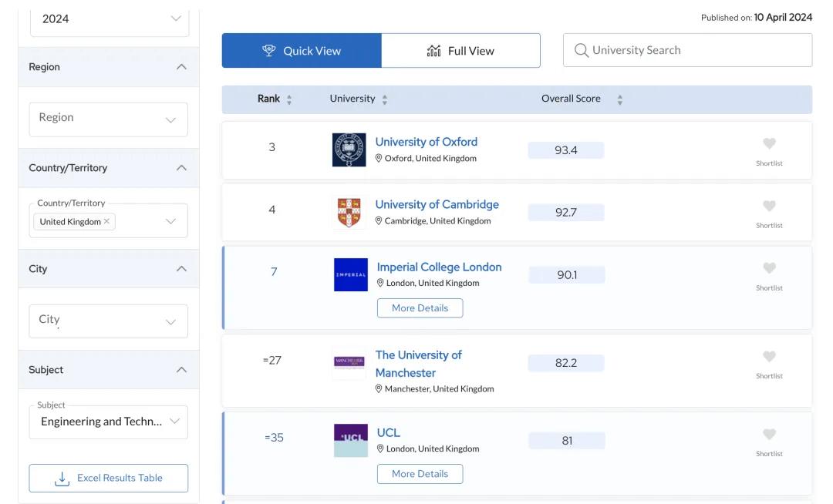The image size is (833, 504).
Task: Collapse the Country/Territory filter section
Action: click(181, 168)
